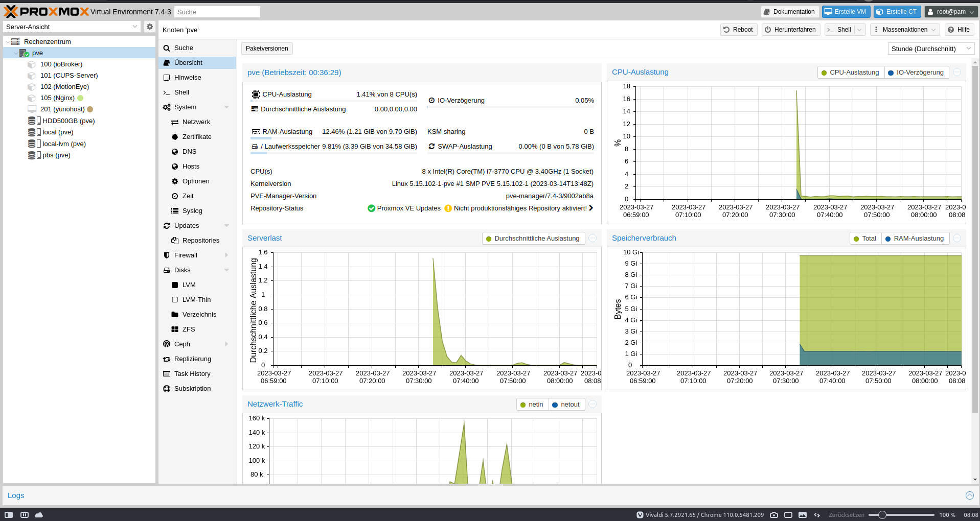Click Erstelle CT button
The image size is (980, 521).
[x=897, y=12]
